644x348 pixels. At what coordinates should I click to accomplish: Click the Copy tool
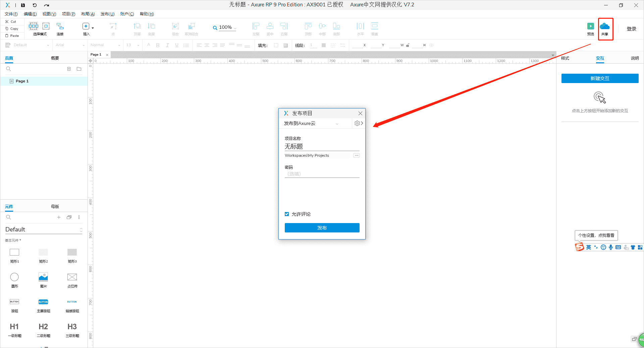pyautogui.click(x=12, y=28)
